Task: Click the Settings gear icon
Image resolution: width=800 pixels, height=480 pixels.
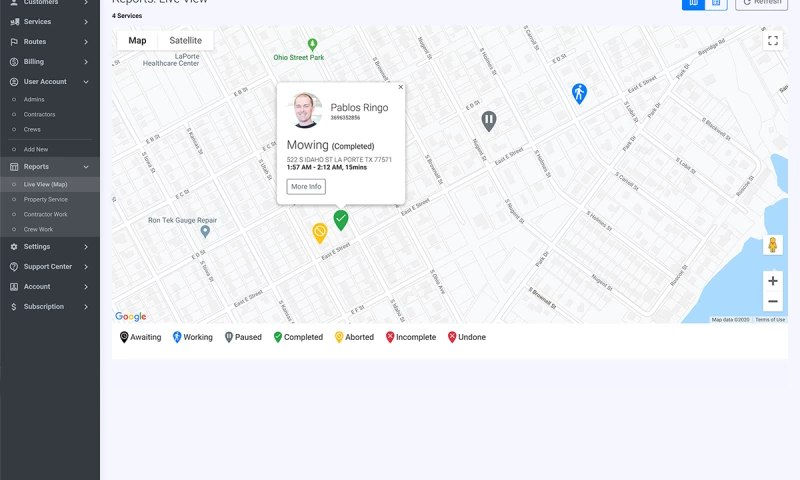Action: 14,246
